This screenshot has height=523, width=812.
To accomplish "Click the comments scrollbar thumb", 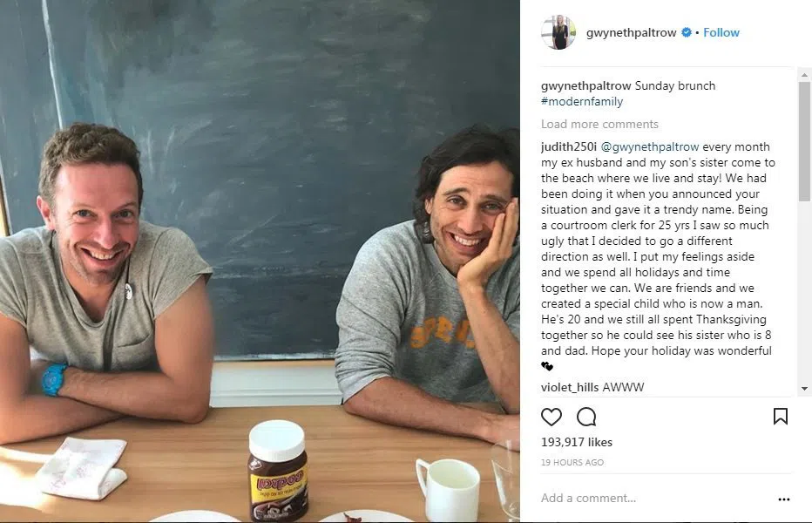I will (x=804, y=141).
